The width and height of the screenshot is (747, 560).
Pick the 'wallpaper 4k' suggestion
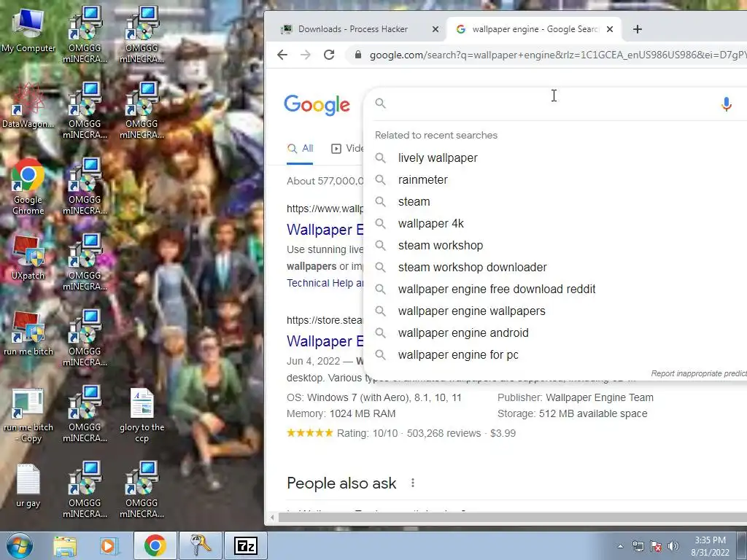430,224
